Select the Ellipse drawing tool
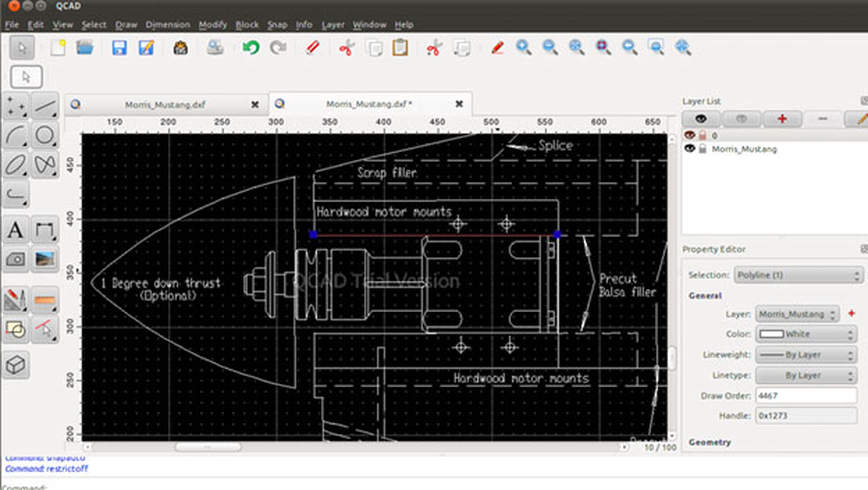This screenshot has width=868, height=490. [16, 164]
